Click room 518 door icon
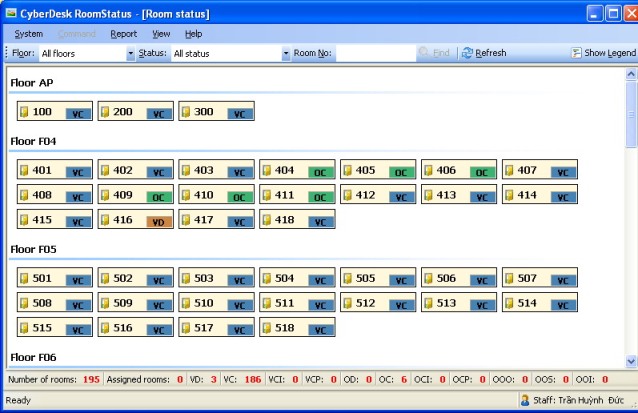This screenshot has height=413, width=638. coord(267,327)
